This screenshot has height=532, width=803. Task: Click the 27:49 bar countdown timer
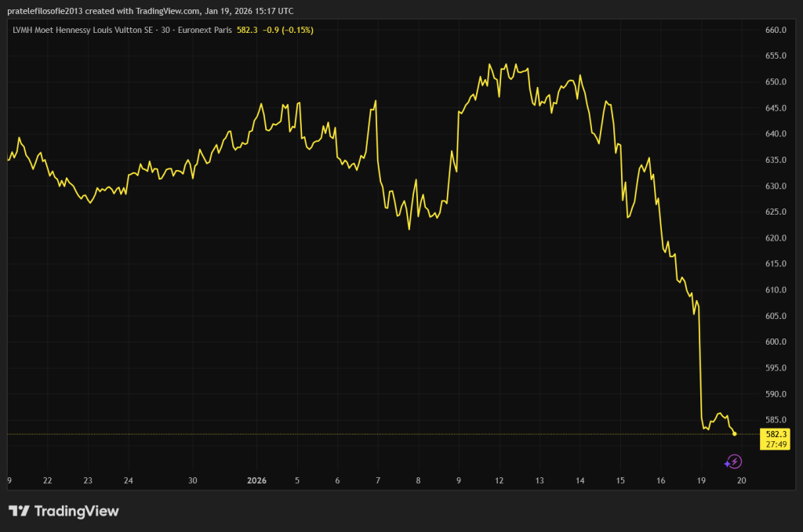click(x=776, y=443)
